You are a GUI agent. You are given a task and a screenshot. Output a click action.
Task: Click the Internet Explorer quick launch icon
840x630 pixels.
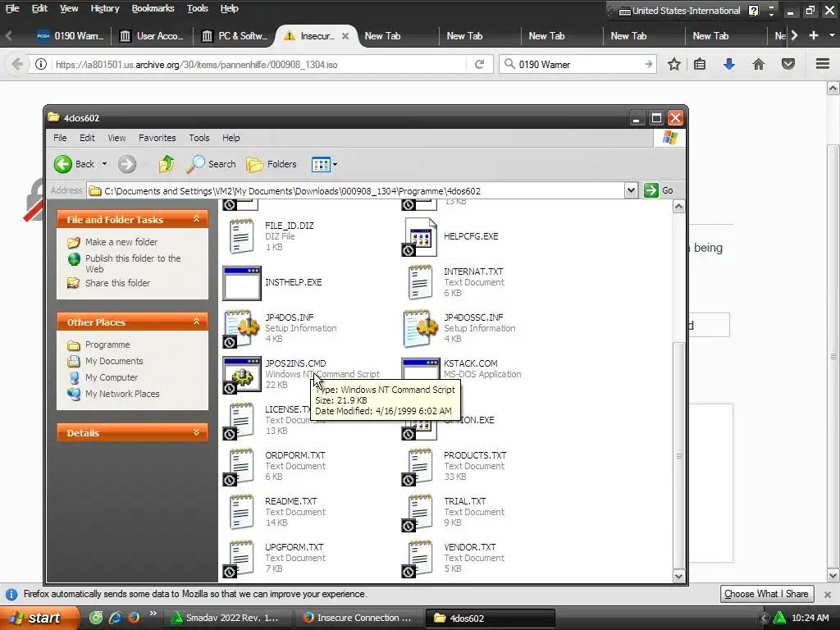[x=115, y=617]
